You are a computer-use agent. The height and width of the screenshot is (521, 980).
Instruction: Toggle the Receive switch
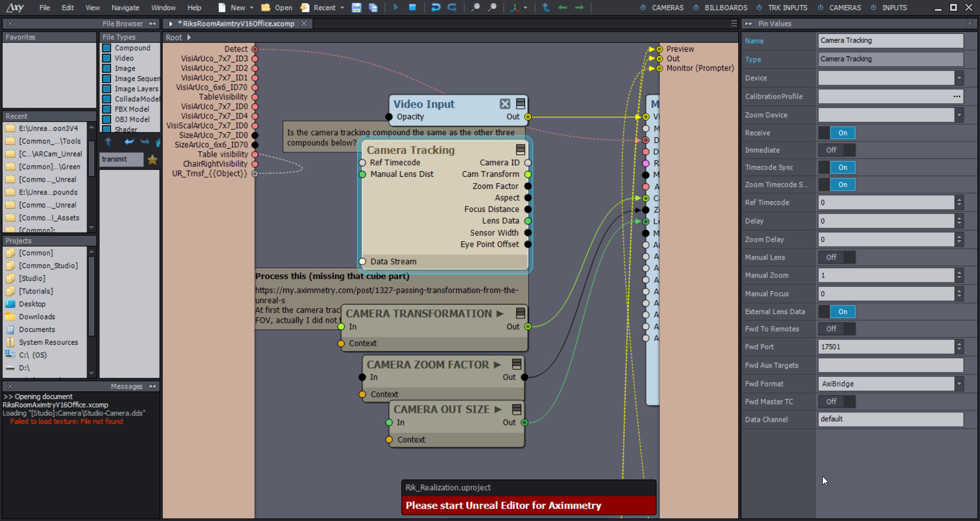[837, 133]
